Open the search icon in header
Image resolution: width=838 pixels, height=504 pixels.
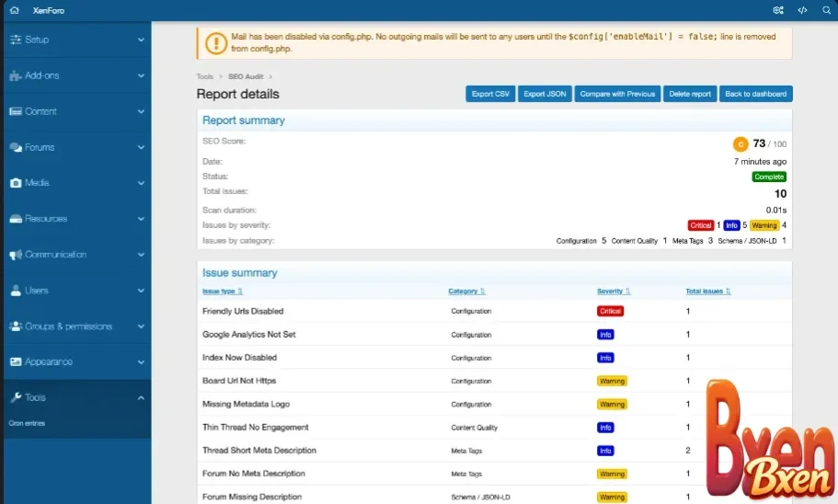(x=826, y=10)
